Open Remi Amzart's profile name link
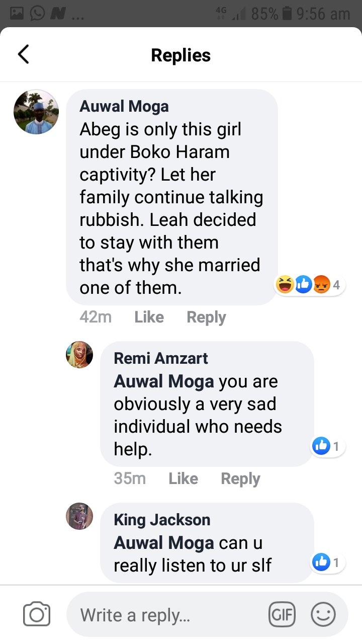362x644 pixels. point(161,358)
